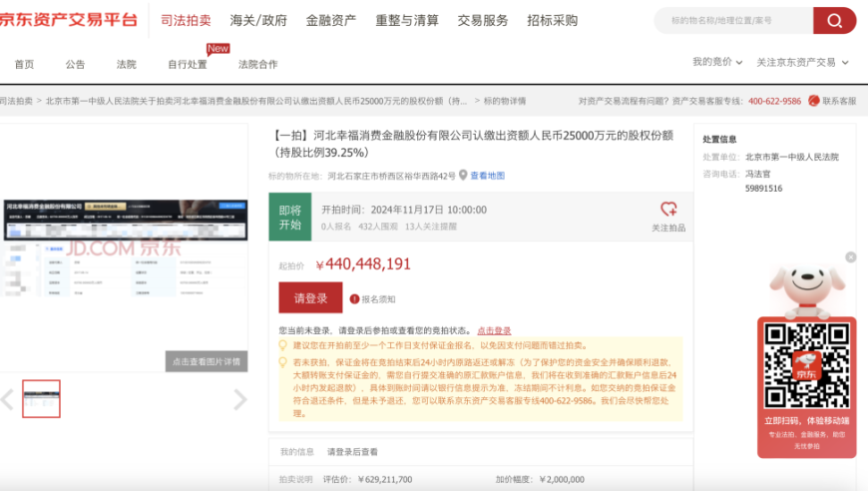Close the floating QR code widget
This screenshot has height=491, width=868.
851,256
